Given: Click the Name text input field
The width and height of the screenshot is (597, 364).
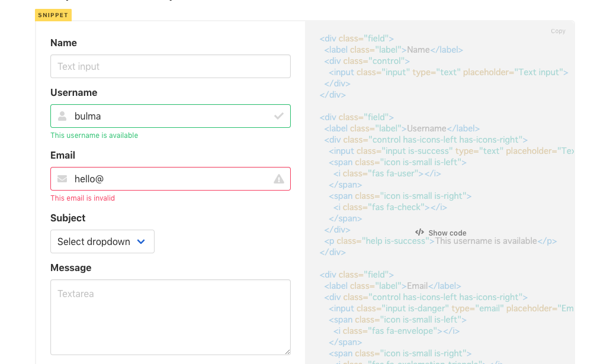Looking at the screenshot, I should point(171,66).
